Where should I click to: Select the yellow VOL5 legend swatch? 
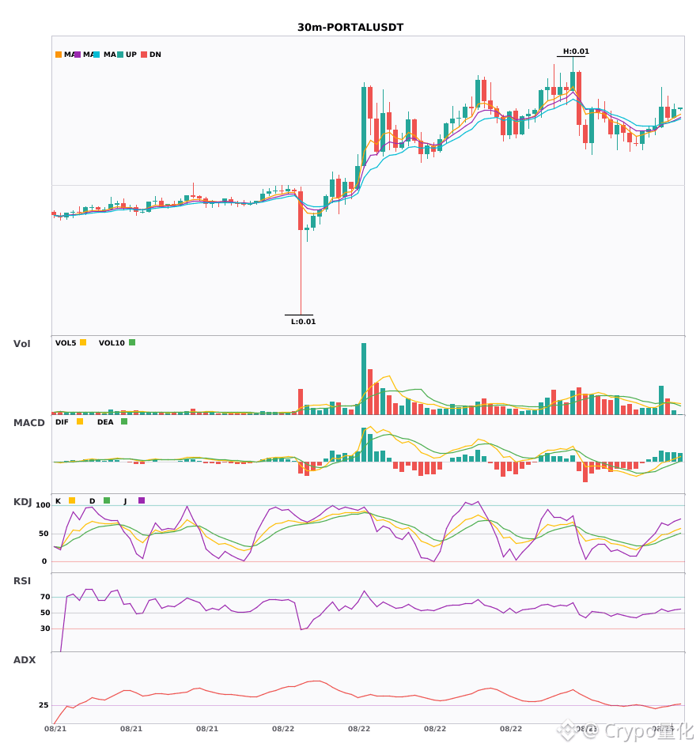(83, 342)
